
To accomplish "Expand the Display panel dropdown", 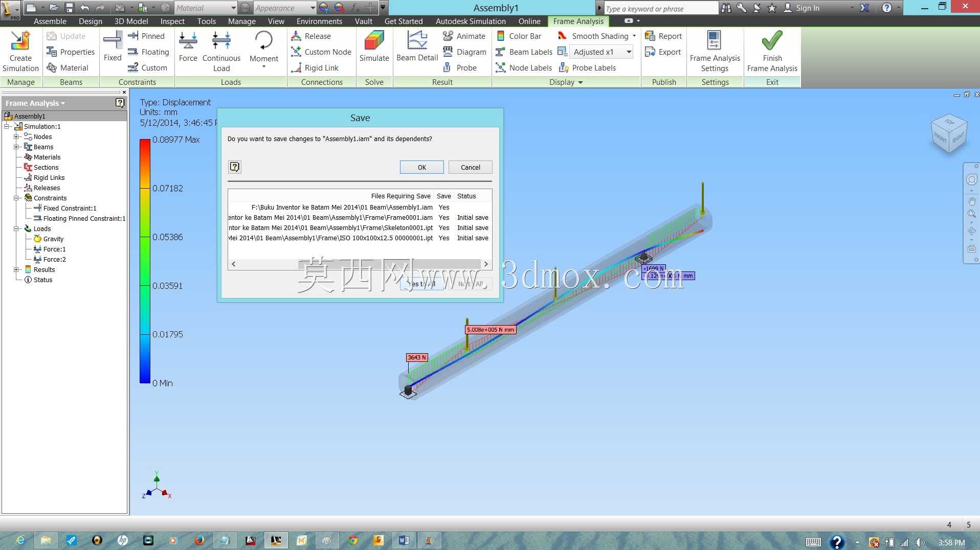I will (566, 82).
